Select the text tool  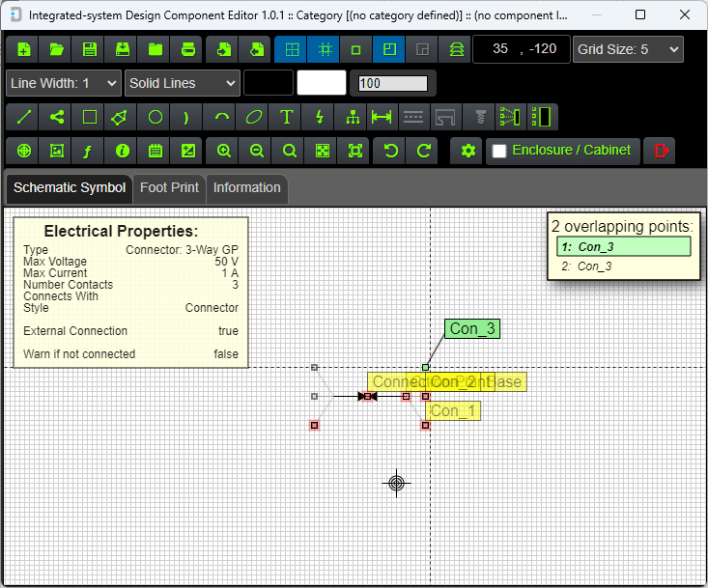[x=287, y=118]
